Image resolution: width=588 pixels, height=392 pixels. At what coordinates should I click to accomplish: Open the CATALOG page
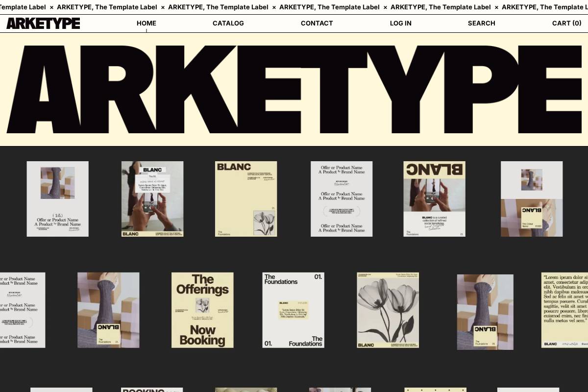[x=228, y=23]
